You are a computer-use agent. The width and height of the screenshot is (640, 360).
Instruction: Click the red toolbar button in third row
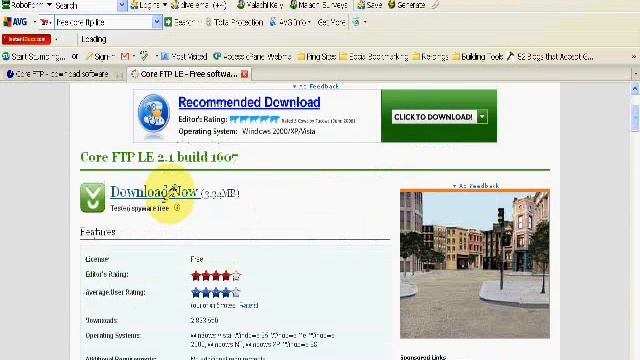coord(27,39)
